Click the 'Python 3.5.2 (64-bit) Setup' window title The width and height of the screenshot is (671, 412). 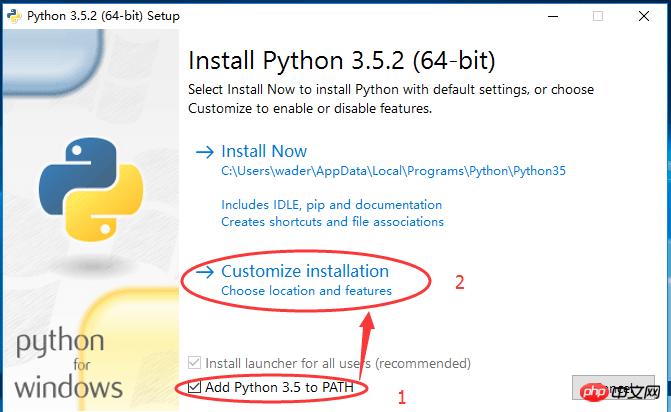(x=103, y=16)
